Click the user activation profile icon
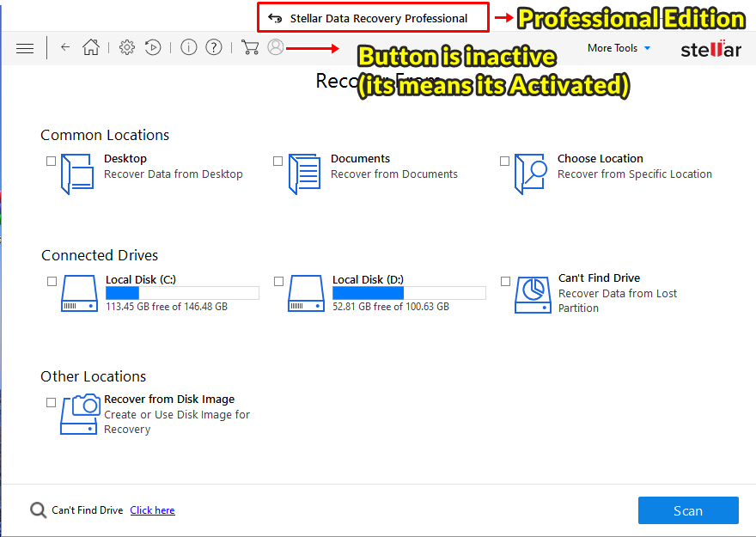The height and width of the screenshot is (537, 756). pos(275,47)
